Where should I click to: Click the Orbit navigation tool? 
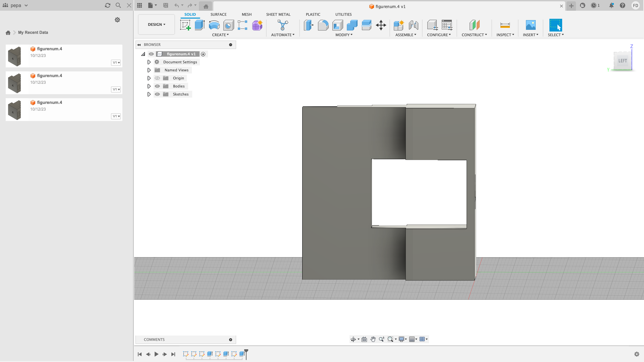click(x=353, y=339)
